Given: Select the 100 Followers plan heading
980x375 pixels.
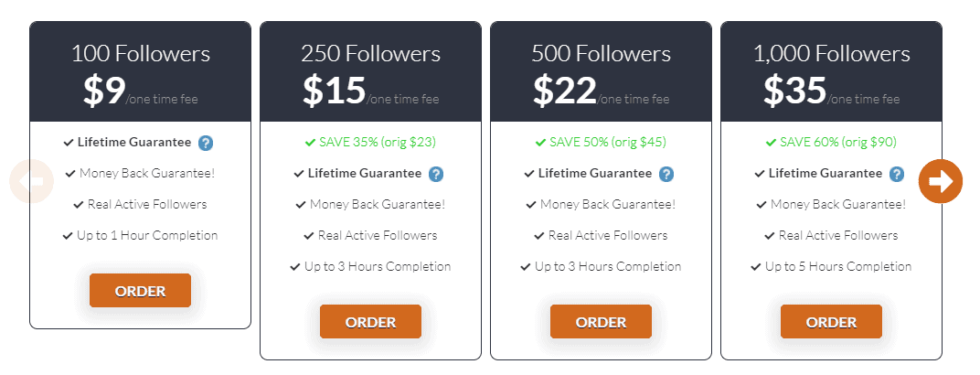Looking at the screenshot, I should 141,53.
